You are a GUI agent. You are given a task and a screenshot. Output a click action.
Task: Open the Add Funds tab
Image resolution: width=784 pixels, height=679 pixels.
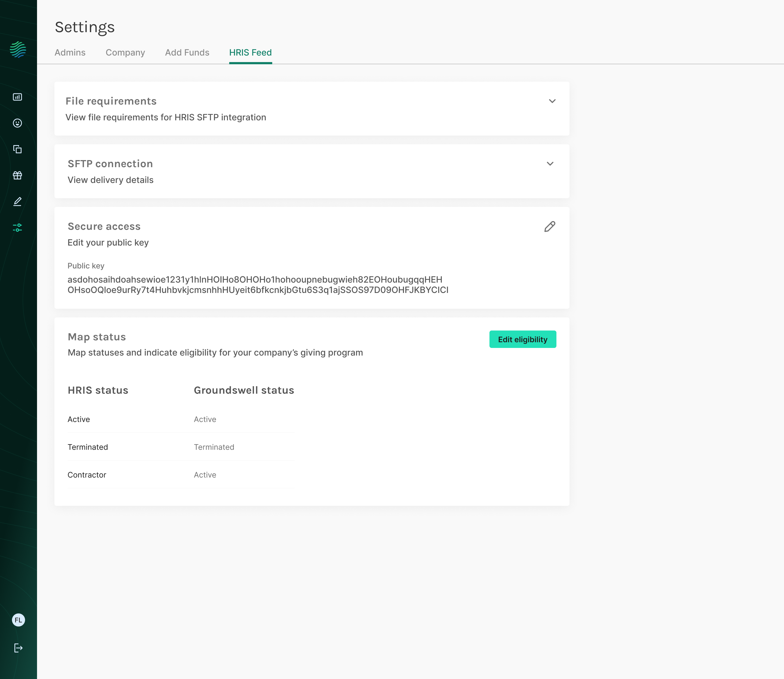[187, 53]
